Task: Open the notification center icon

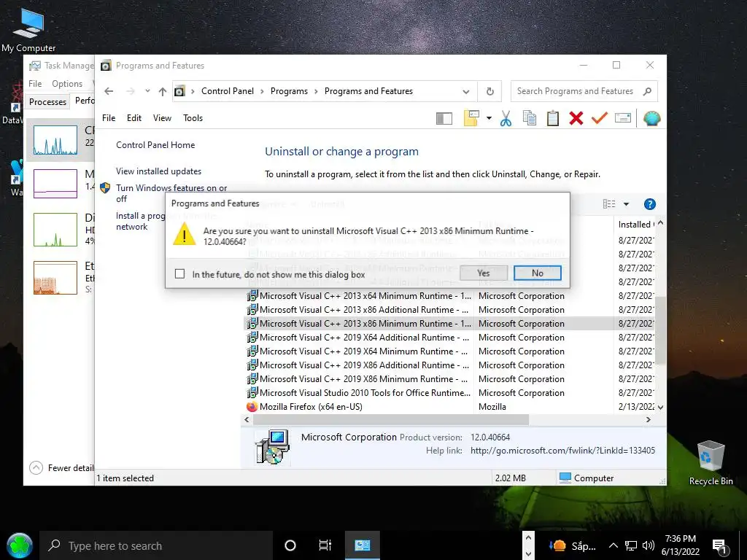Action: click(719, 546)
